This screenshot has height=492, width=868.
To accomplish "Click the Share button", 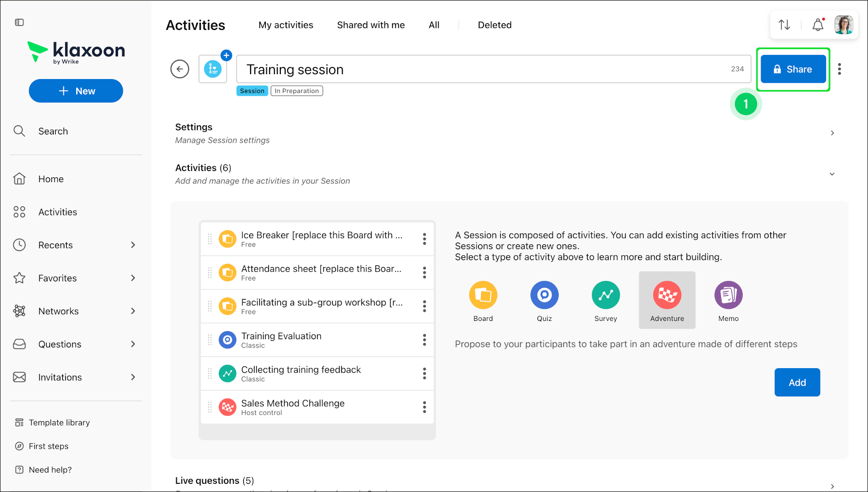I will 793,69.
